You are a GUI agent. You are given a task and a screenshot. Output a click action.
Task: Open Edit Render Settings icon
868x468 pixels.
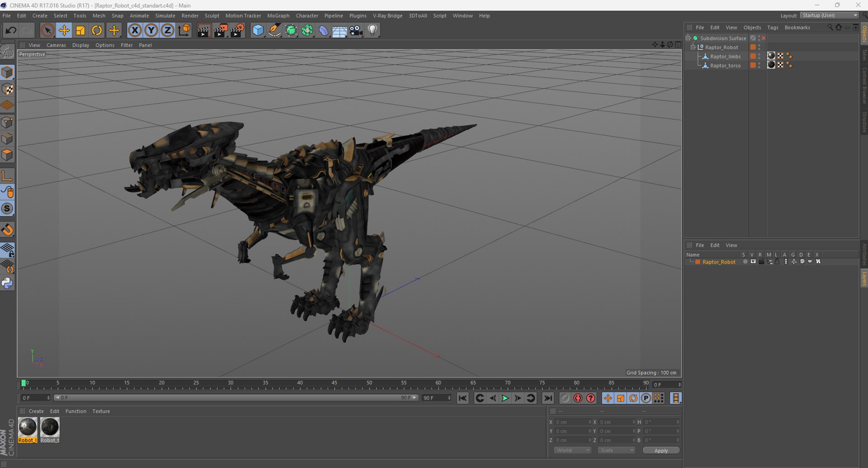click(237, 30)
